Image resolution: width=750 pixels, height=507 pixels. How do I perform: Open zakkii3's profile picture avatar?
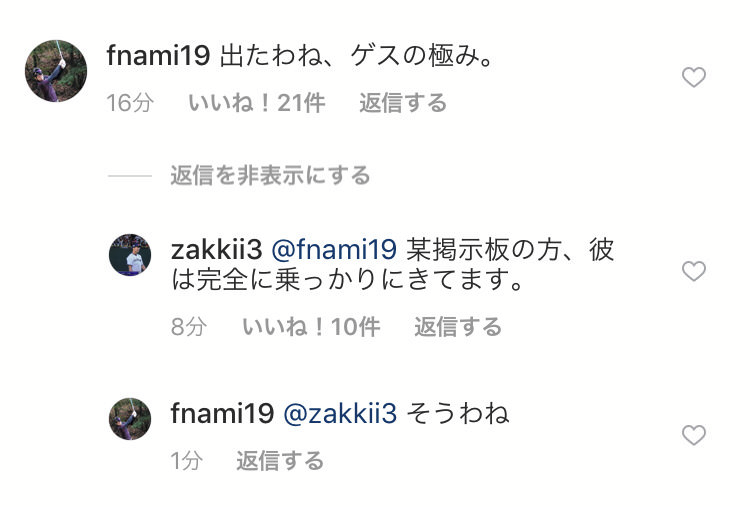click(130, 255)
